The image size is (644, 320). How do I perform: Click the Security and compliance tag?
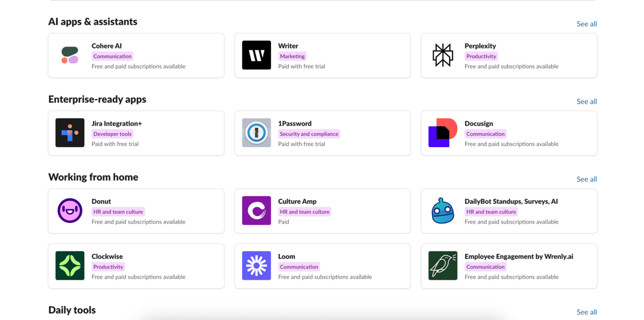[x=309, y=134]
